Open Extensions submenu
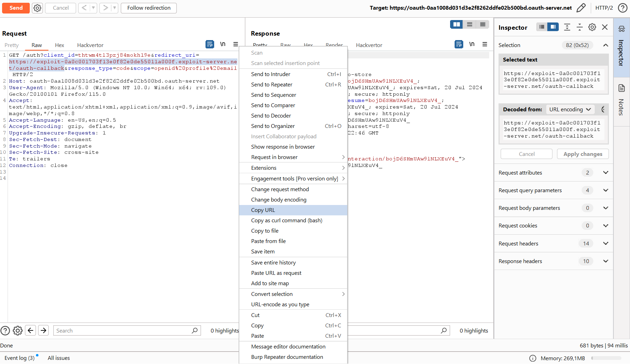The image size is (630, 364). [x=293, y=168]
